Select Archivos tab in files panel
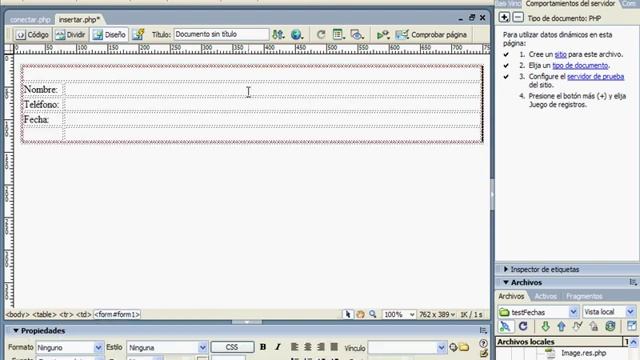Viewport: 640px width, 360px height. (x=511, y=296)
